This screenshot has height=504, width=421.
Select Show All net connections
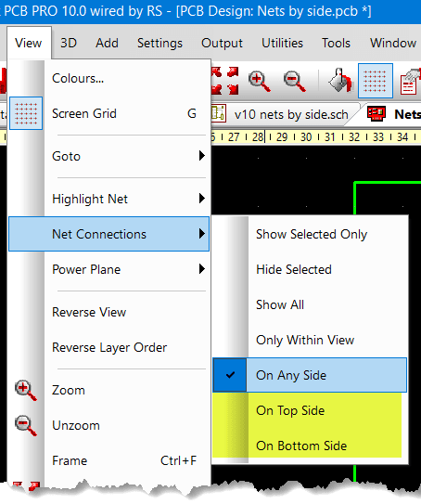pos(310,304)
